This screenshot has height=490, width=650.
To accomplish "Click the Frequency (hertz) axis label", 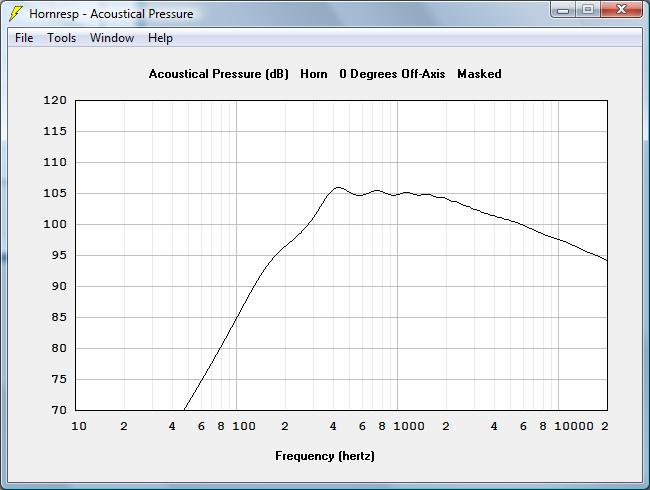I will (325, 456).
